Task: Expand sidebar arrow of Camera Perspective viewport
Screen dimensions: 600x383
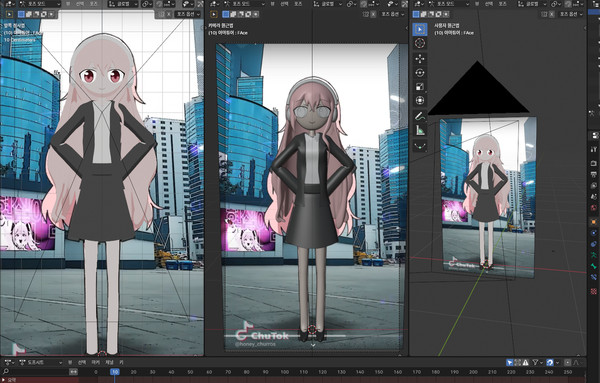Action: tap(406, 28)
